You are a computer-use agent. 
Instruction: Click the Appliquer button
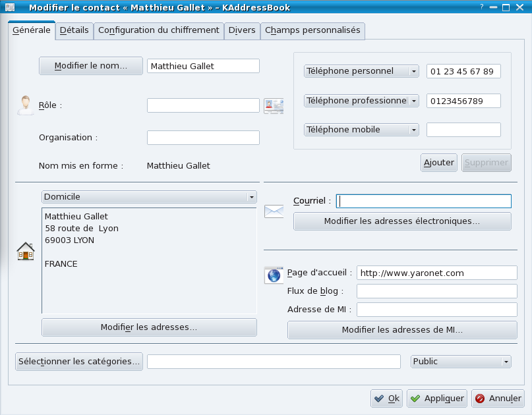coord(436,398)
